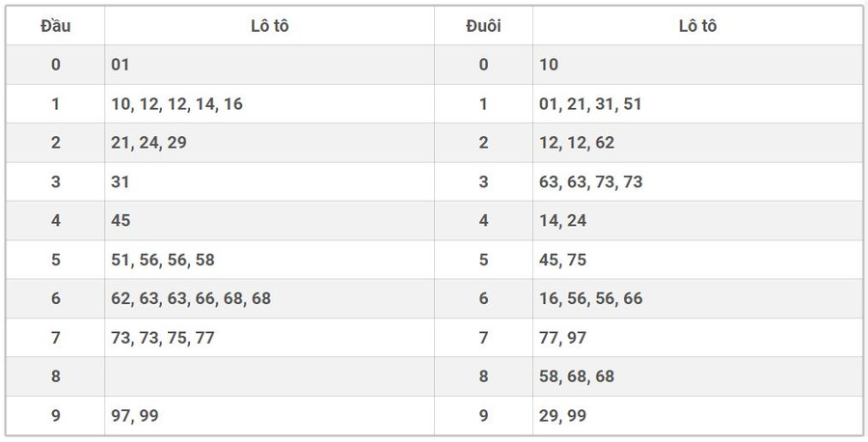Screen dimensions: 868x442
Task: Click the cell with 45, 75
Action: [x=563, y=260]
